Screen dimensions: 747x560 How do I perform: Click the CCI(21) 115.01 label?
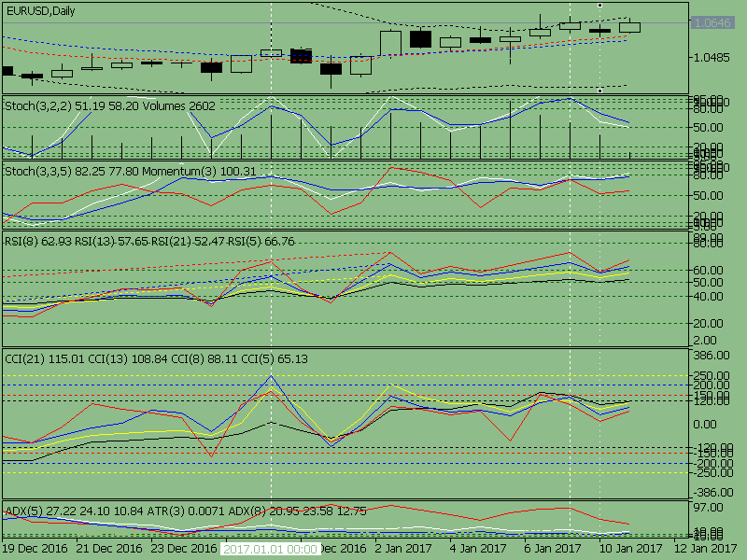45,359
